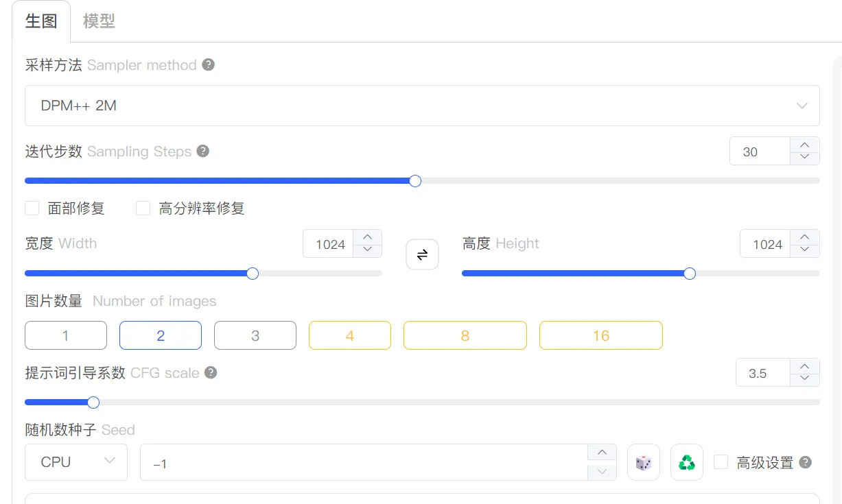Click the dice icon to randomize seed

tap(643, 463)
